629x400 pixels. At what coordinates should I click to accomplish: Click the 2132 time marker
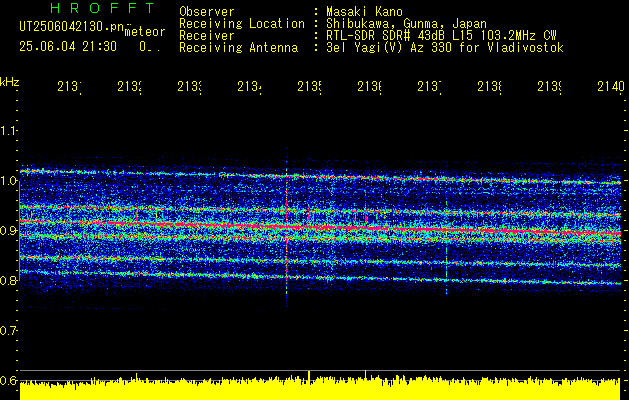point(129,86)
